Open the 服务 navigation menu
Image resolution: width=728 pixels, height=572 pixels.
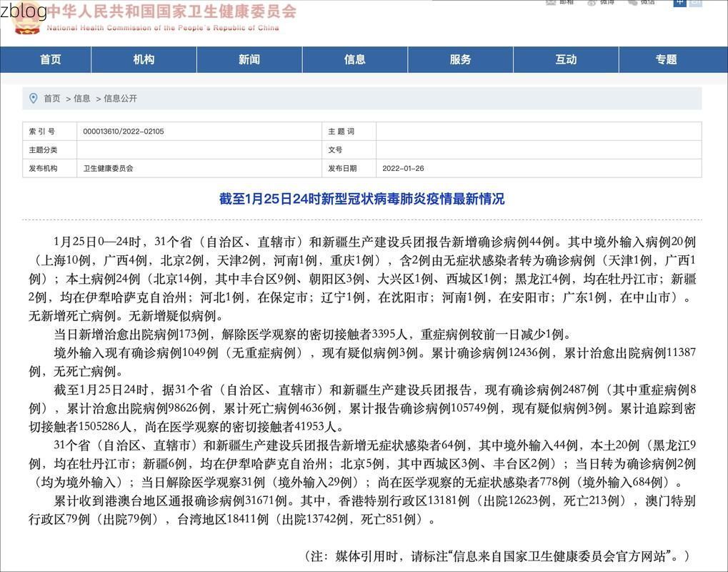460,59
